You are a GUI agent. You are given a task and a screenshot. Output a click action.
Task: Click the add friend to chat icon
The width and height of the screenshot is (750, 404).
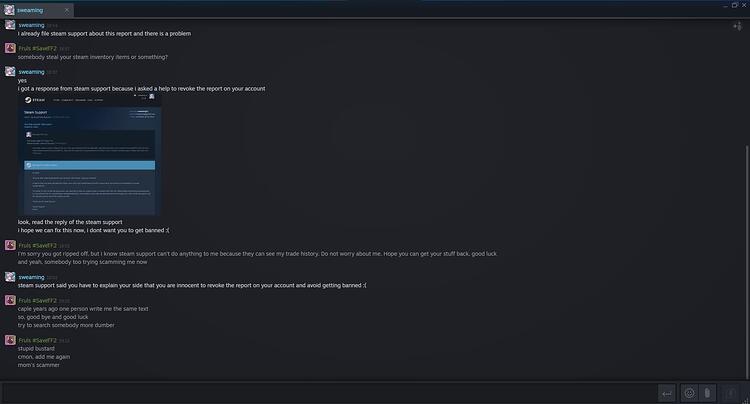[x=738, y=26]
